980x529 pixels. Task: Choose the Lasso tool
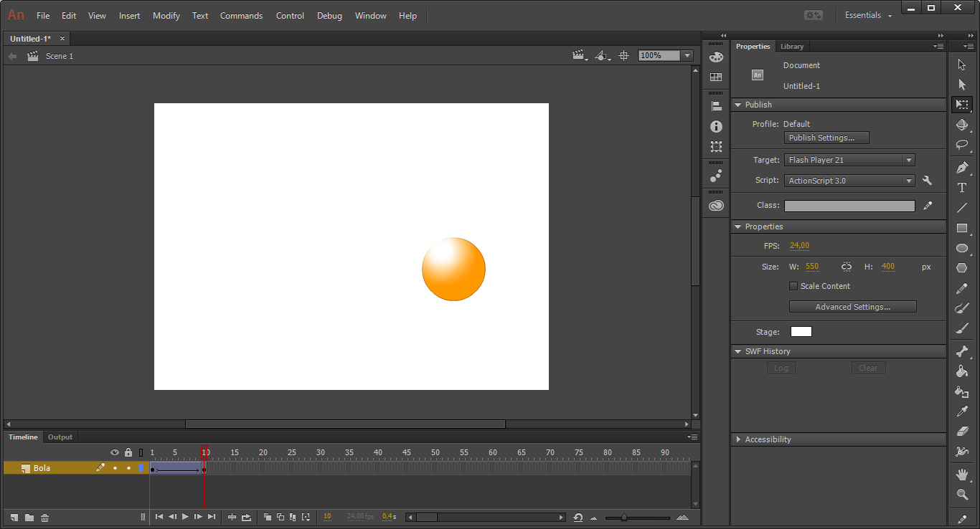tap(962, 145)
